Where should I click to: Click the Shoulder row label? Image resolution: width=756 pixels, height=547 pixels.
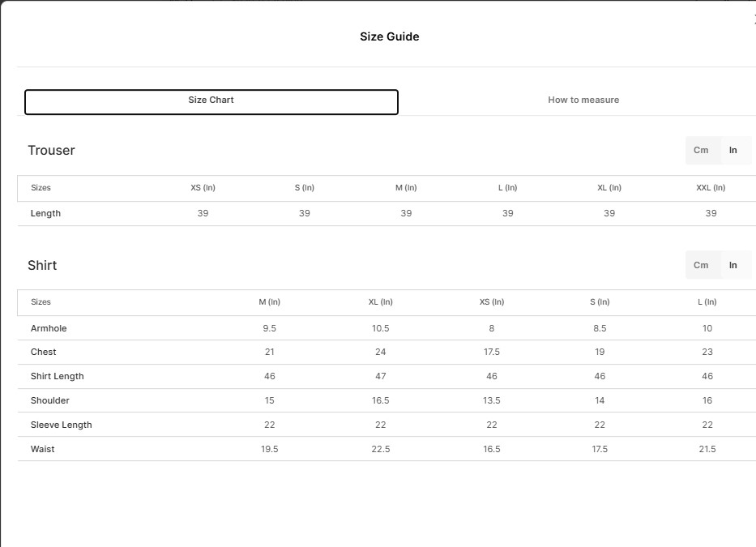[50, 401]
